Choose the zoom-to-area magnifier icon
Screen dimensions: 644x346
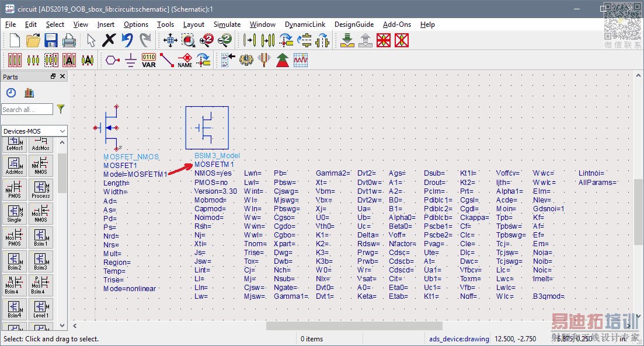[x=189, y=40]
